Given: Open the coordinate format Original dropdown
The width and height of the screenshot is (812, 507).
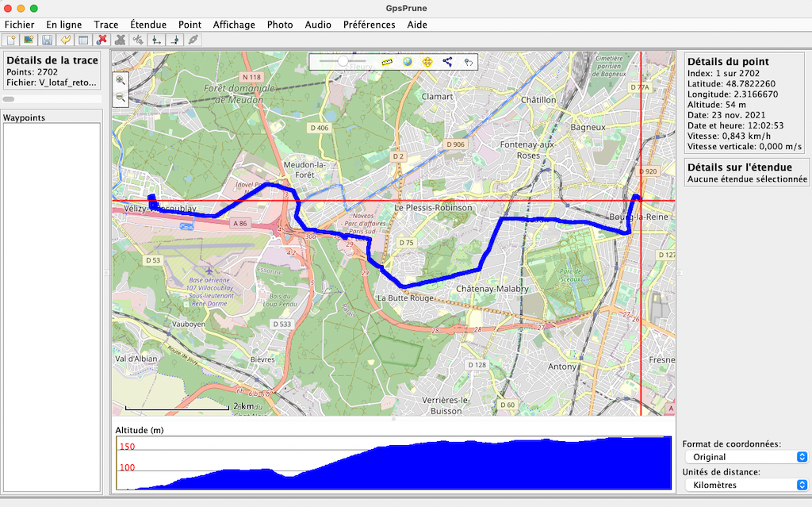Looking at the screenshot, I should point(746,457).
